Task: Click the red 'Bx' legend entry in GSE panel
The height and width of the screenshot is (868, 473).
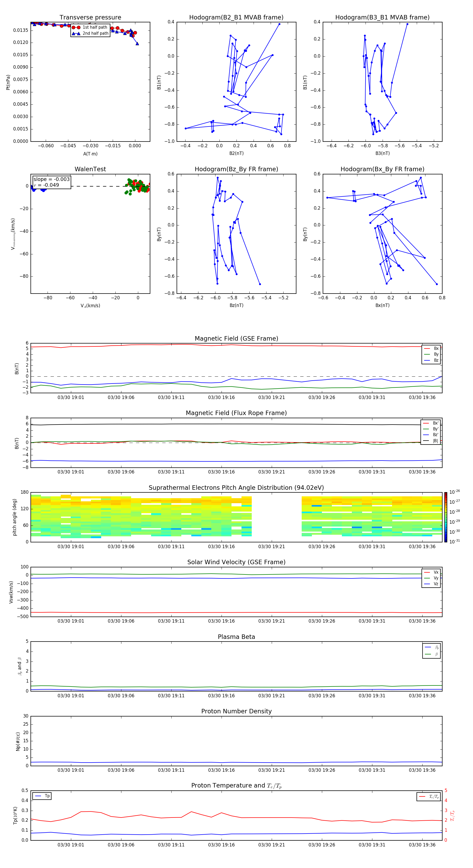Action: (x=431, y=349)
